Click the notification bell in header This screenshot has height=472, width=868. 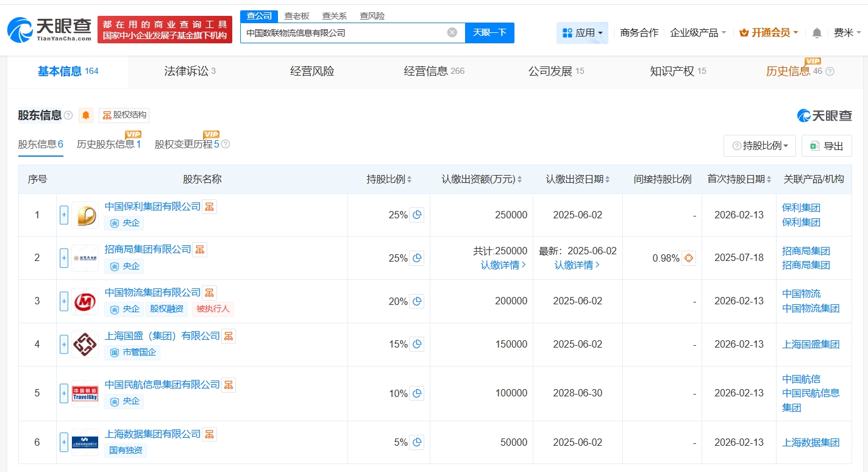(x=817, y=33)
